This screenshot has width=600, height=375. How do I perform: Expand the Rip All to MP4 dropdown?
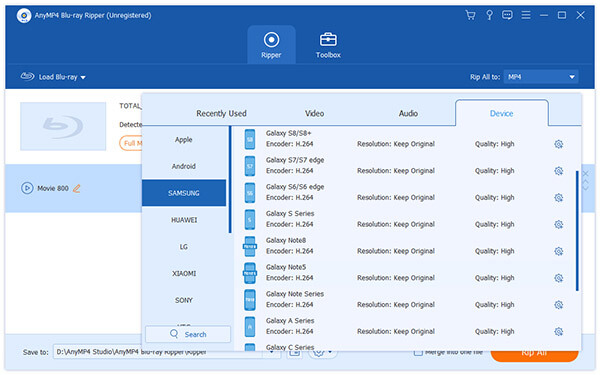[x=541, y=77]
